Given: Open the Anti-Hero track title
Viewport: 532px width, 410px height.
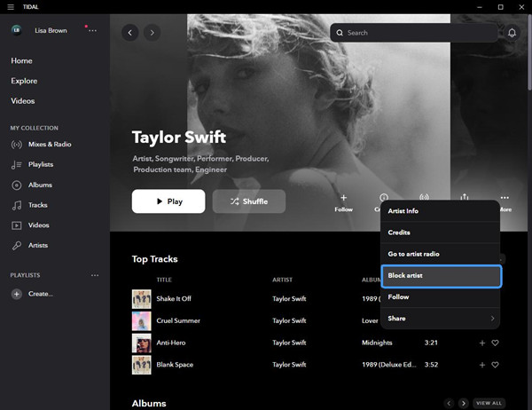Looking at the screenshot, I should (x=171, y=343).
